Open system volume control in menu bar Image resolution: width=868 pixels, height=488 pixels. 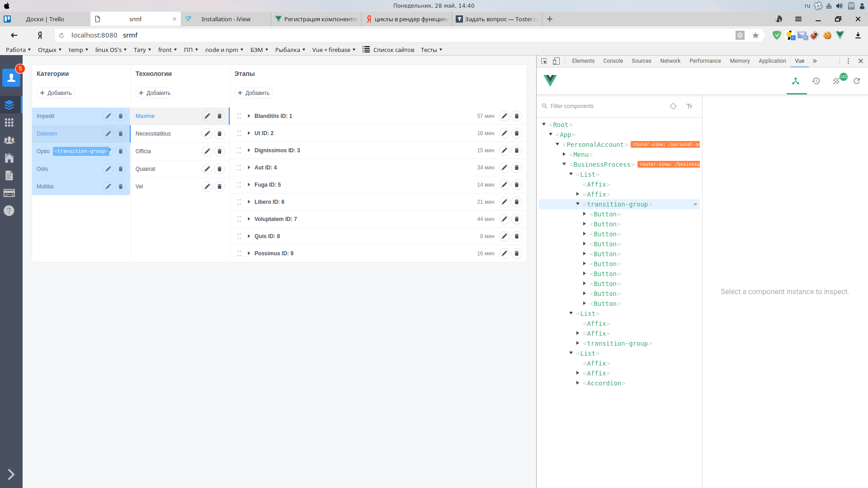(840, 6)
